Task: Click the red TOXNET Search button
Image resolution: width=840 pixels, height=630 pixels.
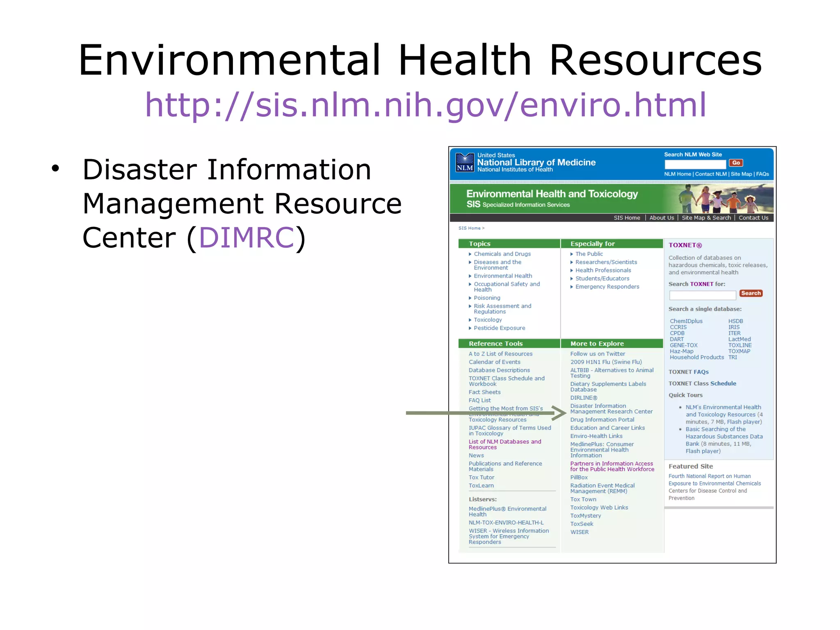Action: pos(751,293)
